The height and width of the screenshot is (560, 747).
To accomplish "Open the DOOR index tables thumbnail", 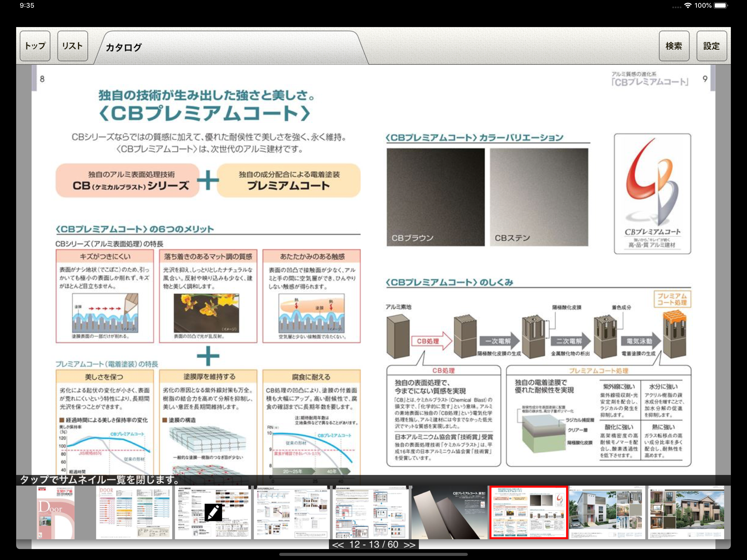I will point(134,513).
